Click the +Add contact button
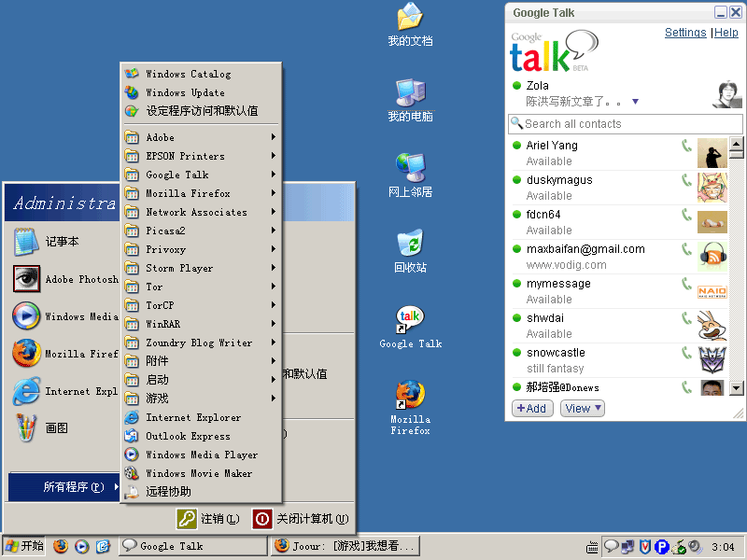Viewport: 747px width, 560px height. point(532,409)
